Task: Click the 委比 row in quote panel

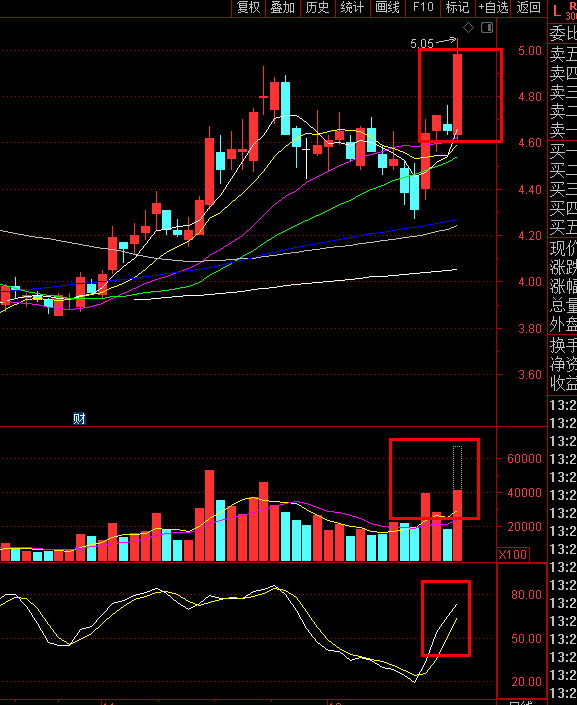Action: tap(563, 34)
